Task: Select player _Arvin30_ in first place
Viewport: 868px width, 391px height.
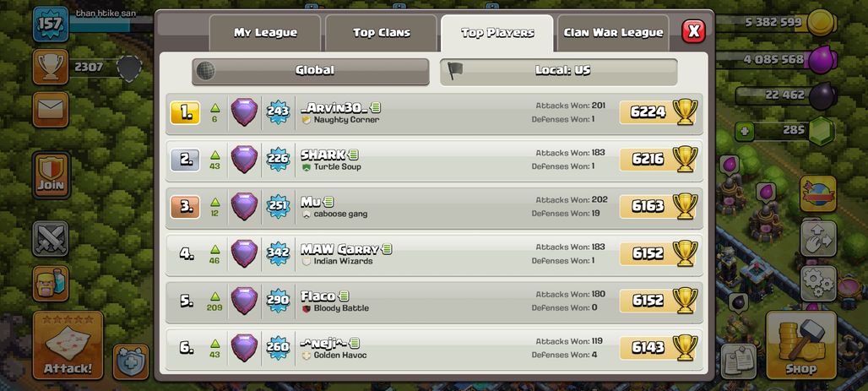Action: click(434, 113)
